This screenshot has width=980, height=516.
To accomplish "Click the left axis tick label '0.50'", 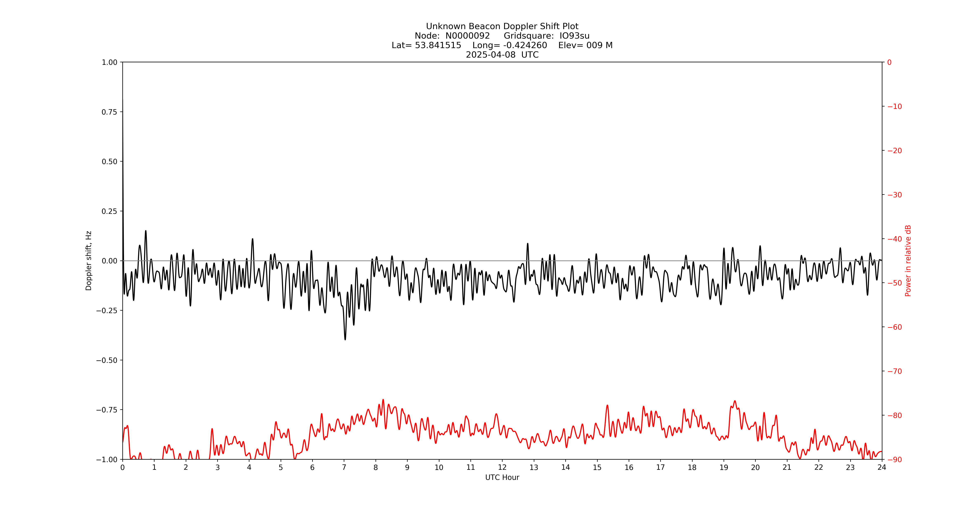I will coord(109,162).
